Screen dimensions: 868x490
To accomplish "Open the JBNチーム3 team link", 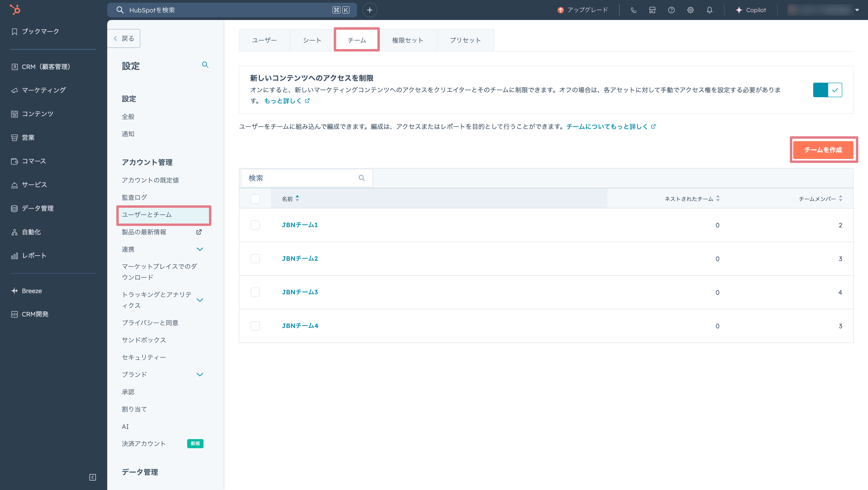I will [x=300, y=292].
